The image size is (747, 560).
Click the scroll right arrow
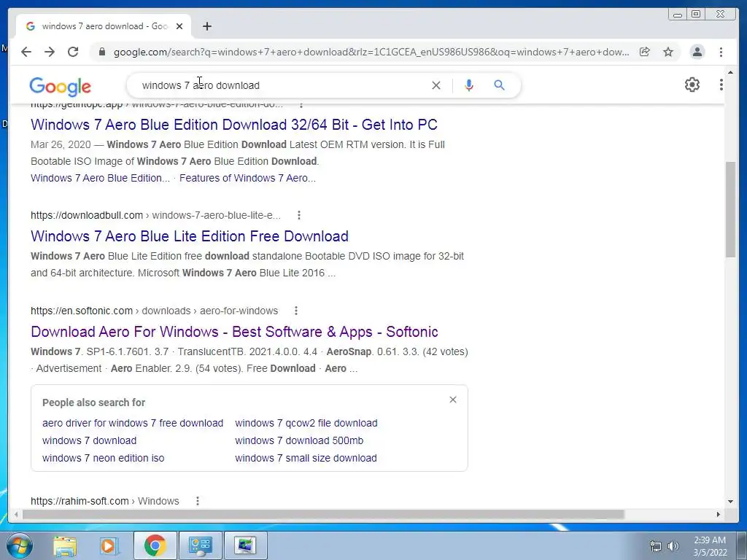coord(719,514)
